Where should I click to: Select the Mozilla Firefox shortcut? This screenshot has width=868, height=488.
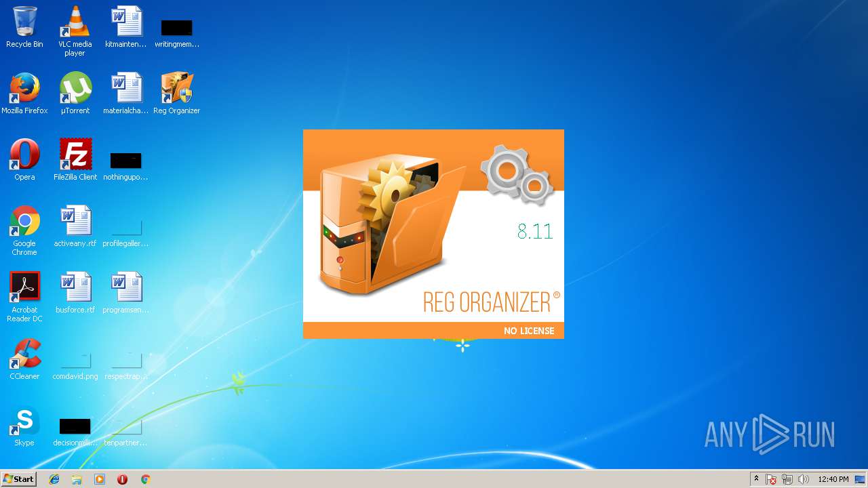[24, 94]
